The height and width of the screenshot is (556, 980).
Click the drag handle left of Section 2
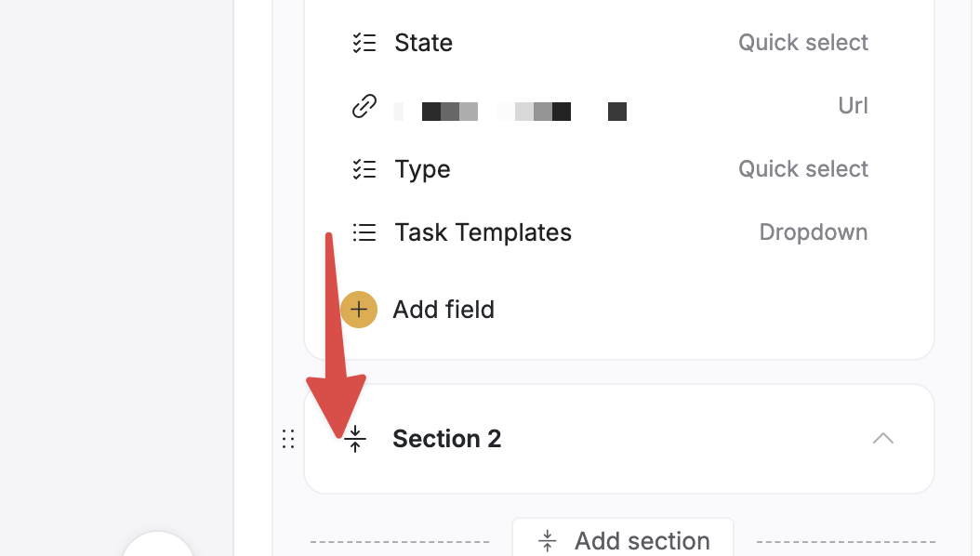click(288, 439)
